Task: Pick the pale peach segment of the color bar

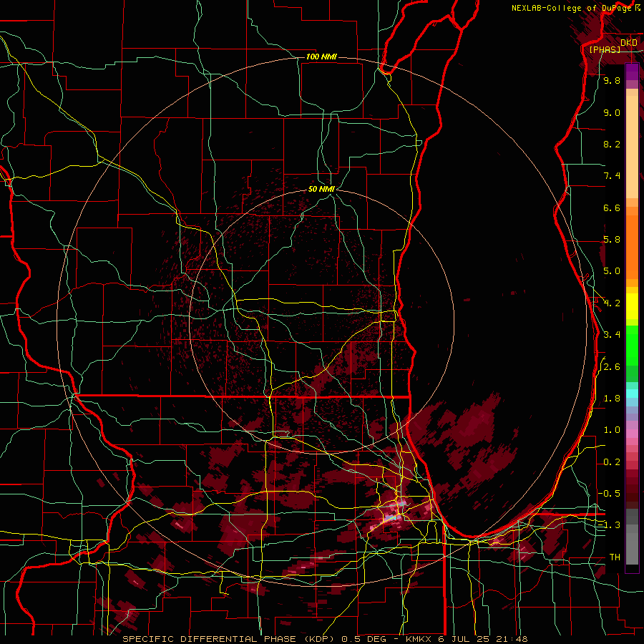Action: coord(632,148)
